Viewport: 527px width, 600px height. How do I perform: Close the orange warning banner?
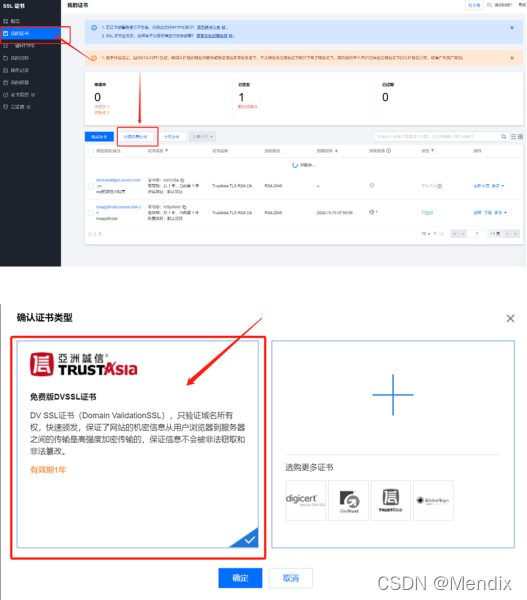512,58
